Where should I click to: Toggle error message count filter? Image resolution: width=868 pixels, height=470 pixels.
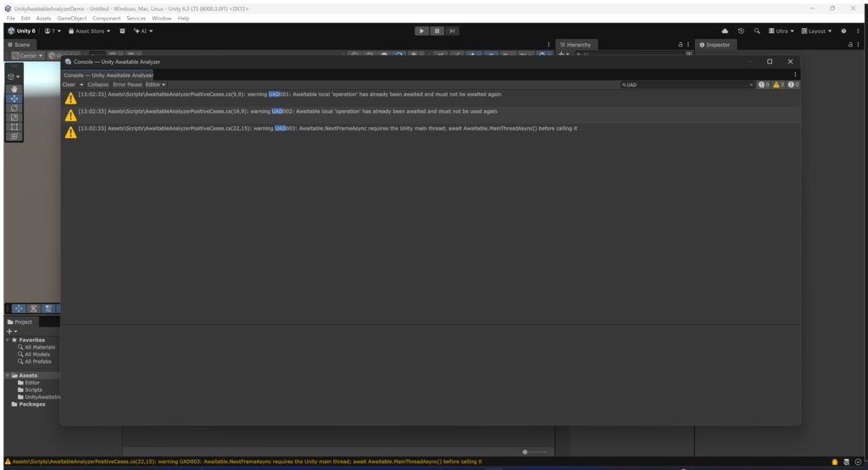793,85
